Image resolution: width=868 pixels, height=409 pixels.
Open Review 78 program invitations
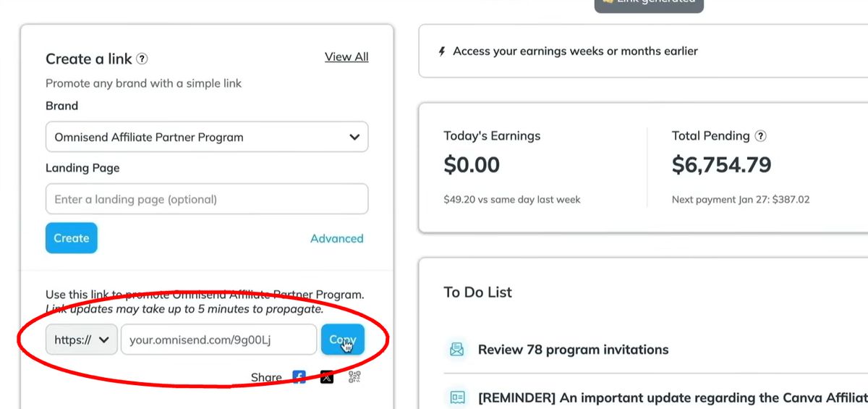coord(573,350)
